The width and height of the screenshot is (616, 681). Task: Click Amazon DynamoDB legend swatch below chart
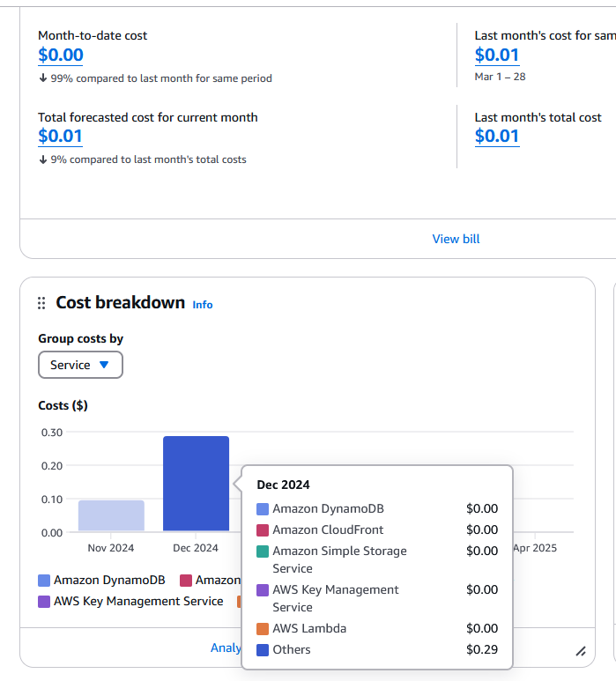(44, 581)
